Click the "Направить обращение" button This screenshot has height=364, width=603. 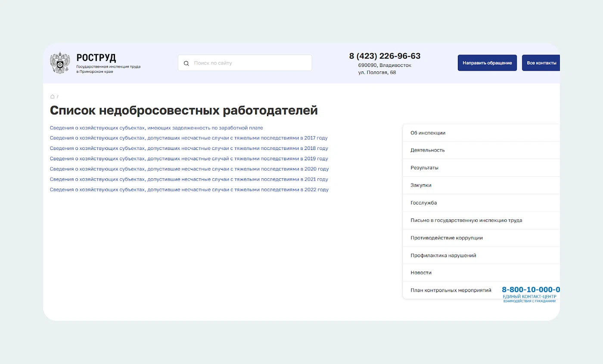tap(487, 62)
